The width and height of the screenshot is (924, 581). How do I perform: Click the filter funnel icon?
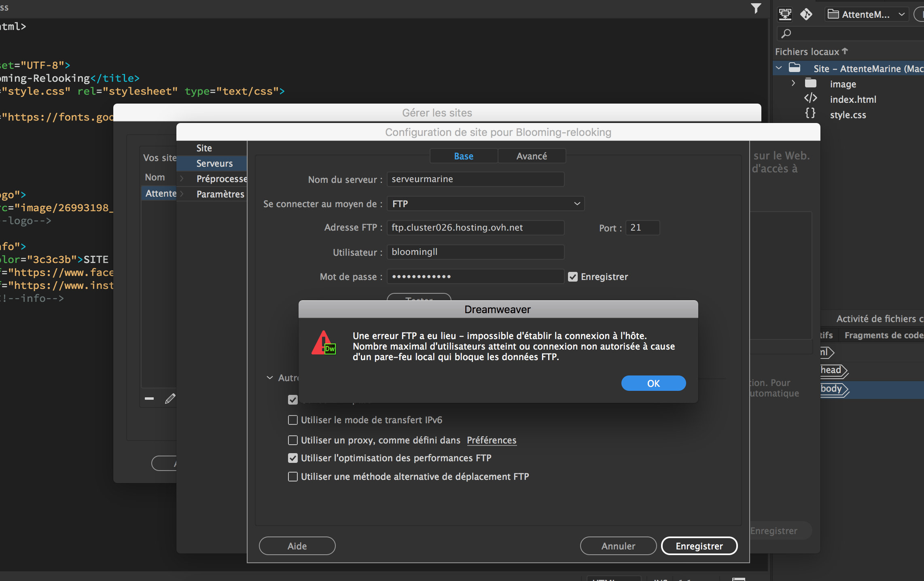tap(756, 8)
